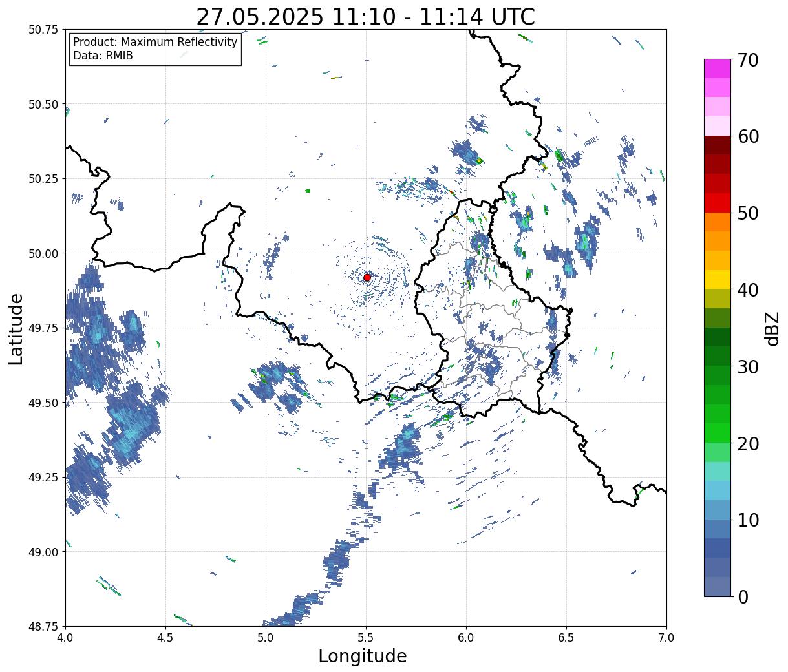Image resolution: width=788 pixels, height=672 pixels.
Task: Click the magenta 70 dBZ colorbar segment
Action: [x=718, y=68]
